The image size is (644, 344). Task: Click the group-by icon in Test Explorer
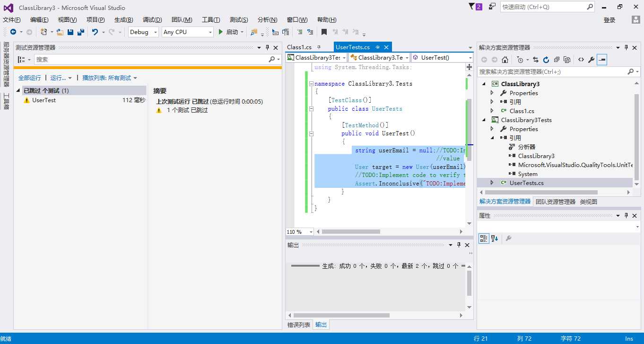21,60
